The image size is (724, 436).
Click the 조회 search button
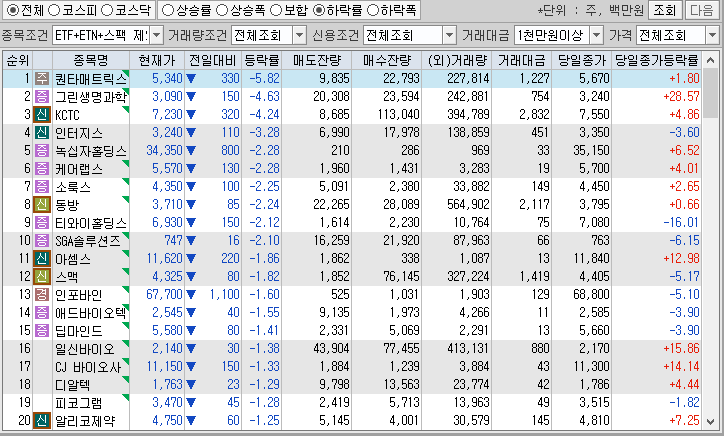point(665,10)
